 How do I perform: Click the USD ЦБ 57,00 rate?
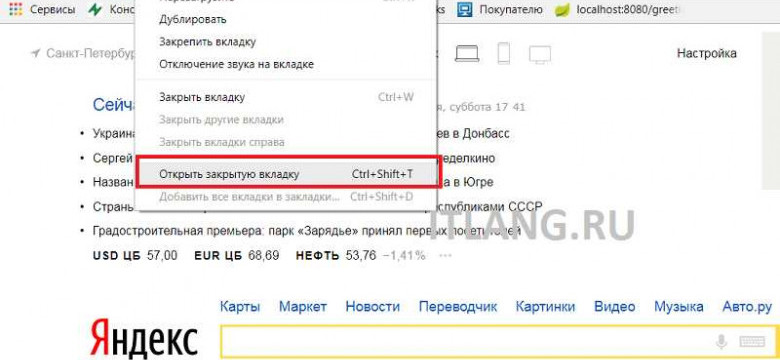(x=135, y=256)
